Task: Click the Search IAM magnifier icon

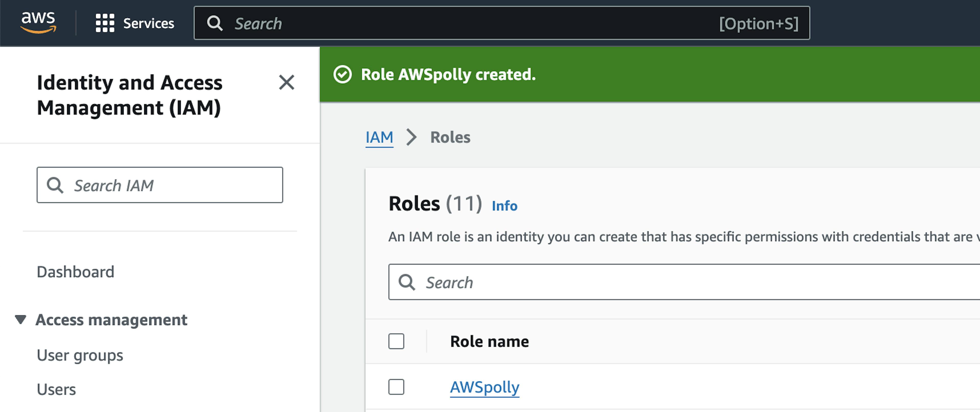Action: point(55,185)
